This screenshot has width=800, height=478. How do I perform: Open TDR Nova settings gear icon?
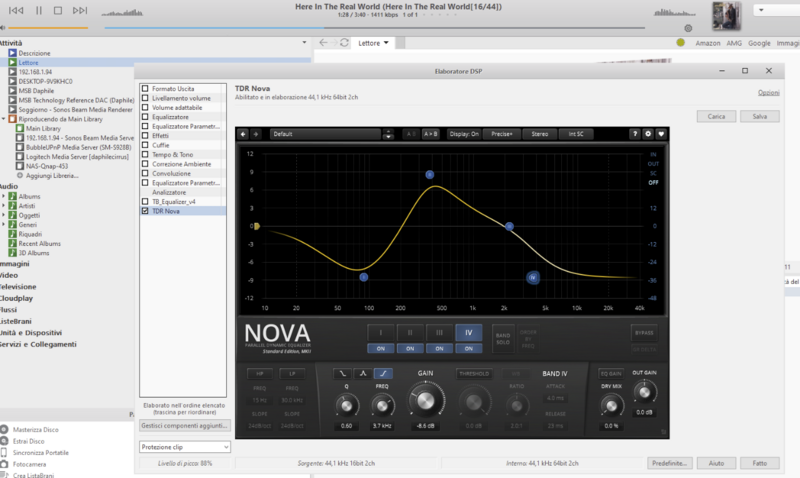pyautogui.click(x=648, y=133)
